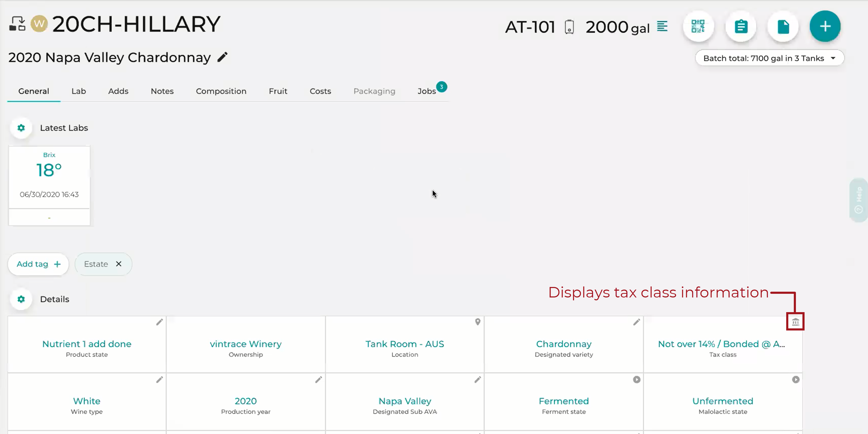This screenshot has width=868, height=434.
Task: Open Latest Labs settings gear
Action: coord(21,128)
